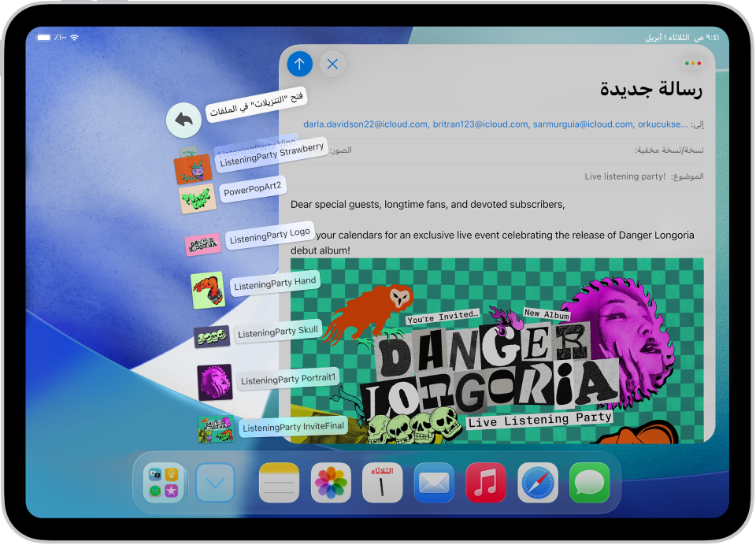Tap the blue send arrow on the message
Viewport: 756px width, 545px height.
299,65
